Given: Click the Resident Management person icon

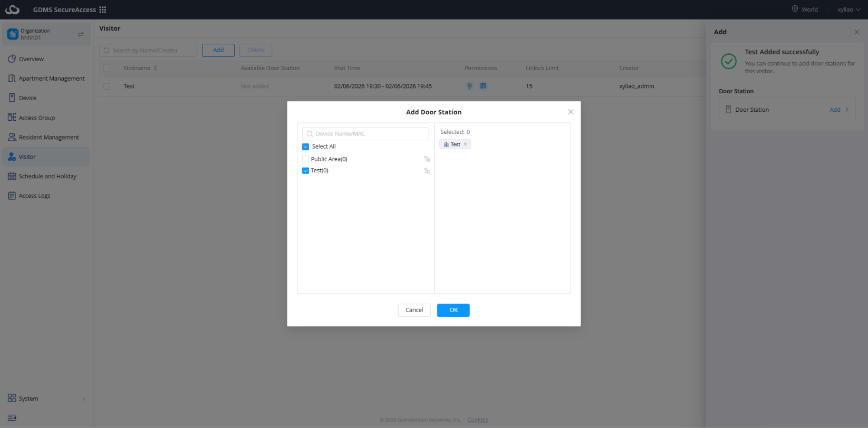Looking at the screenshot, I should (x=12, y=137).
